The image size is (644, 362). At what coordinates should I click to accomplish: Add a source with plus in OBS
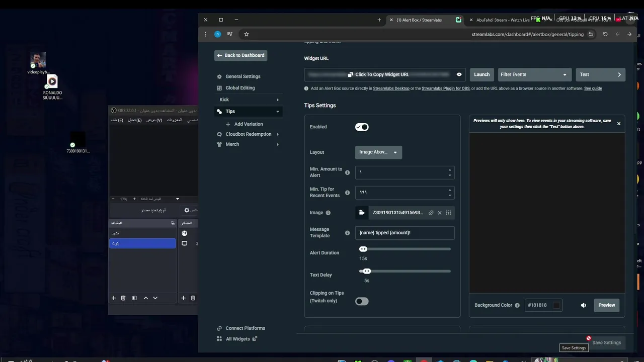point(183,298)
